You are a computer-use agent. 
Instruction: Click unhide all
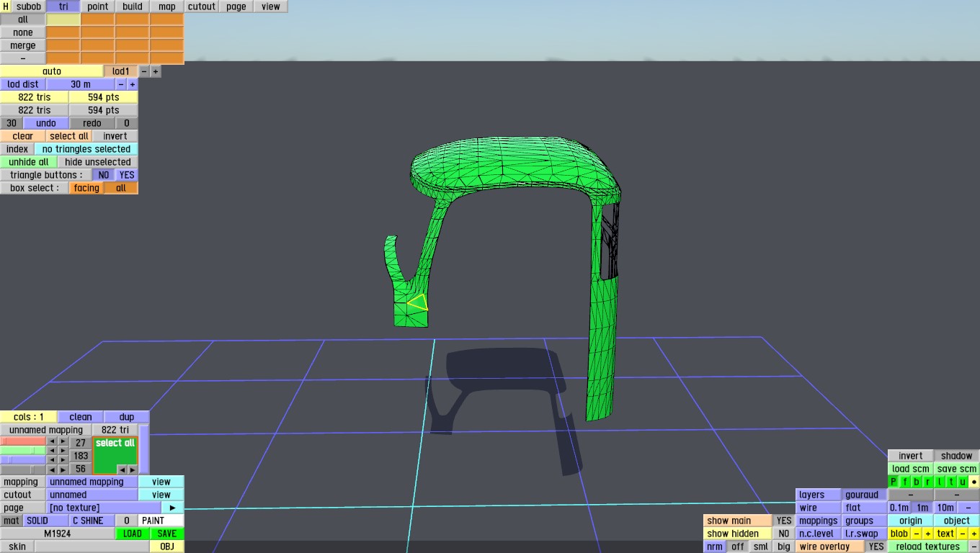tap(29, 162)
